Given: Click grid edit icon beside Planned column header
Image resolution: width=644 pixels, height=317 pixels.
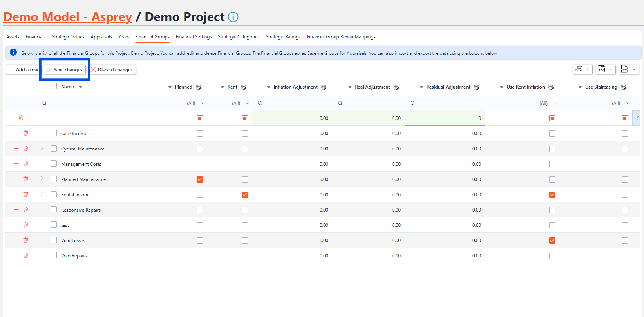Looking at the screenshot, I should (199, 87).
